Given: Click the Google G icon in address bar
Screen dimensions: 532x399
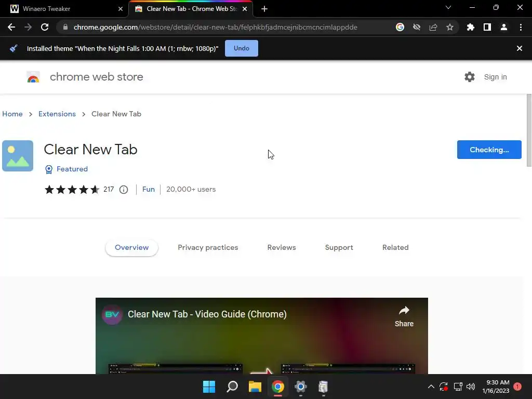Looking at the screenshot, I should [x=400, y=27].
